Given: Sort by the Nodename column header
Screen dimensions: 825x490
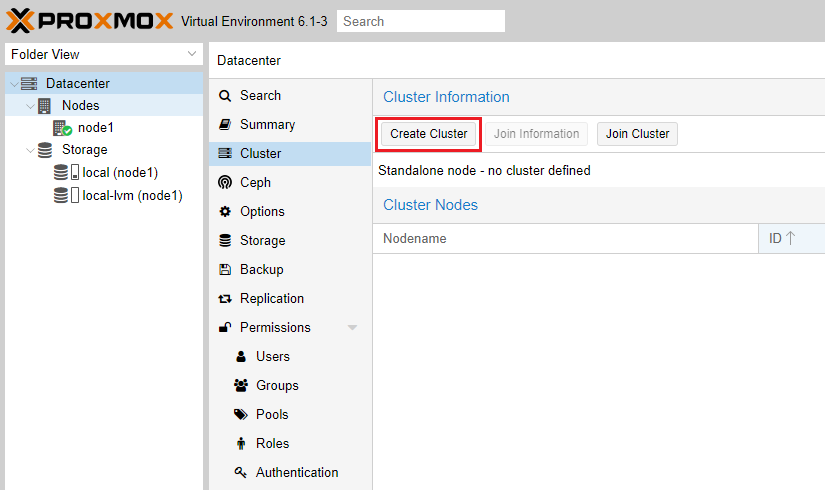Looking at the screenshot, I should point(565,239).
